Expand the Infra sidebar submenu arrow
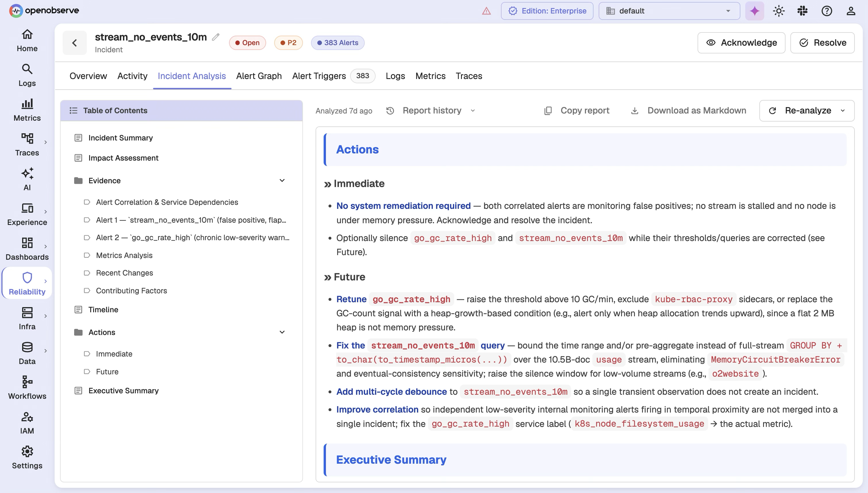868x493 pixels. click(x=45, y=316)
